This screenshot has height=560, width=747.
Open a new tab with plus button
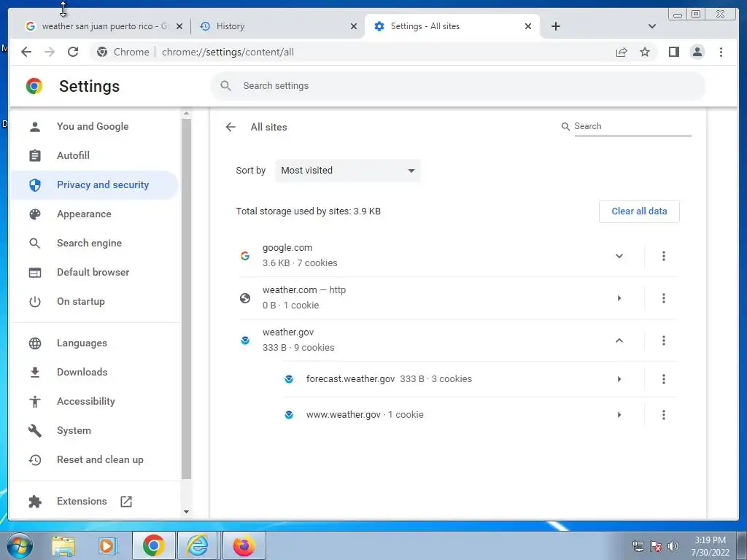[555, 26]
